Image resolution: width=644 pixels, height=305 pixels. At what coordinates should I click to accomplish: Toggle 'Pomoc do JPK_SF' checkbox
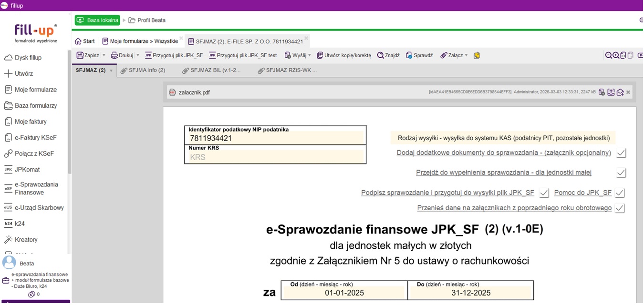pyautogui.click(x=620, y=193)
